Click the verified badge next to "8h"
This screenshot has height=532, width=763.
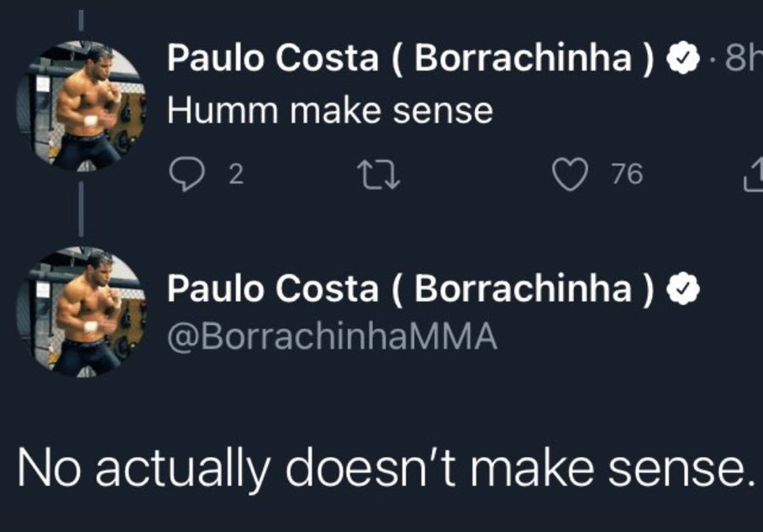point(681,58)
